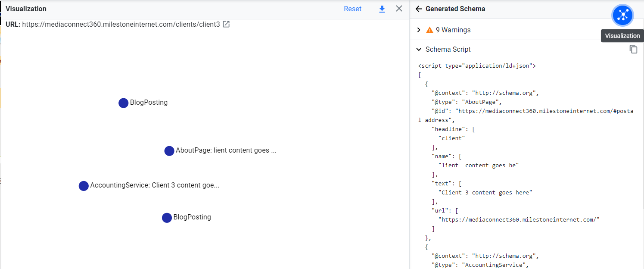The height and width of the screenshot is (269, 644).
Task: Click the lower BlogPosting node label
Action: (192, 217)
